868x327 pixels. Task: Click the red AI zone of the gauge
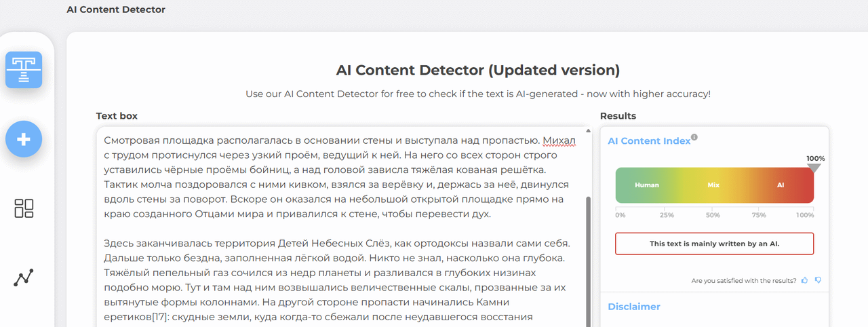tap(781, 185)
